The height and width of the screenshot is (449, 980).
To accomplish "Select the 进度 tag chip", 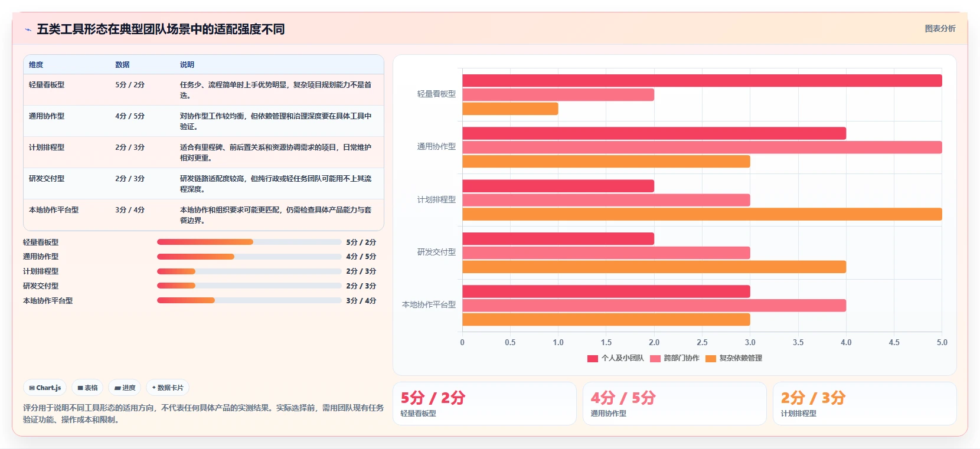I will click(x=125, y=388).
